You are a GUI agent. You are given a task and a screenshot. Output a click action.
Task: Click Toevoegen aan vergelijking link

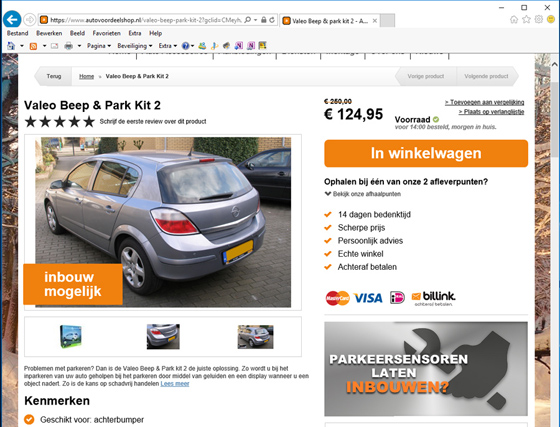484,102
